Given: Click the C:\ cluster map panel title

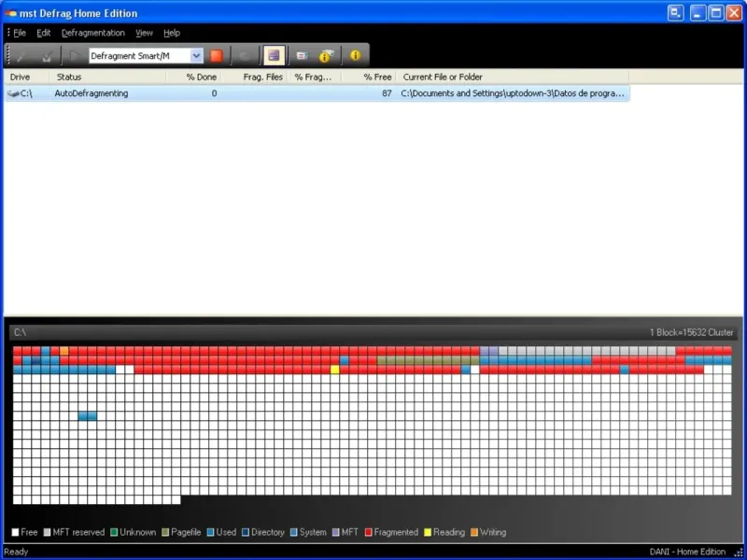Looking at the screenshot, I should pos(20,332).
